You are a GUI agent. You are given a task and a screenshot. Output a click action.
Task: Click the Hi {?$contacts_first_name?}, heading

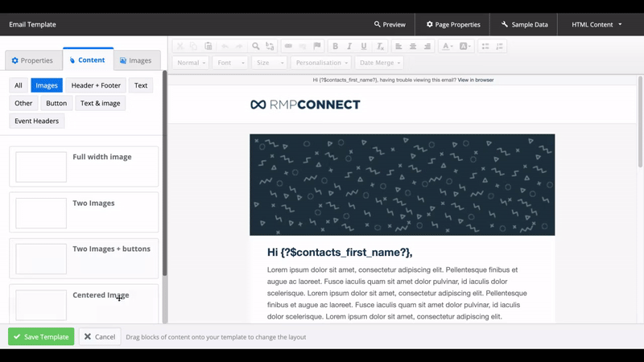(340, 253)
